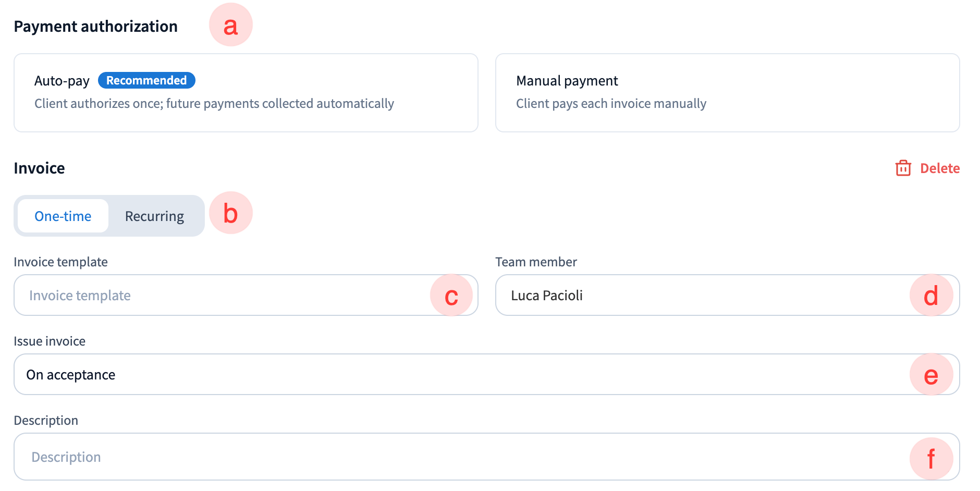980x491 pixels.
Task: Click the Auto-pay description text
Action: click(214, 104)
